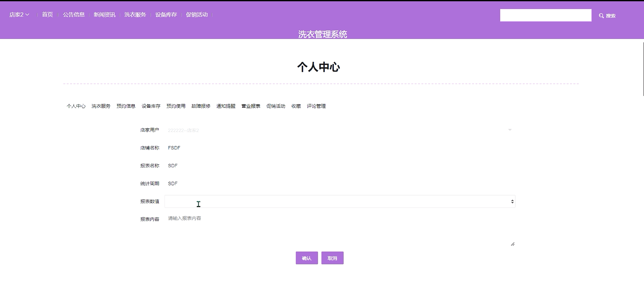
Task: Navigate to 新闻资讯 page
Action: 105,15
